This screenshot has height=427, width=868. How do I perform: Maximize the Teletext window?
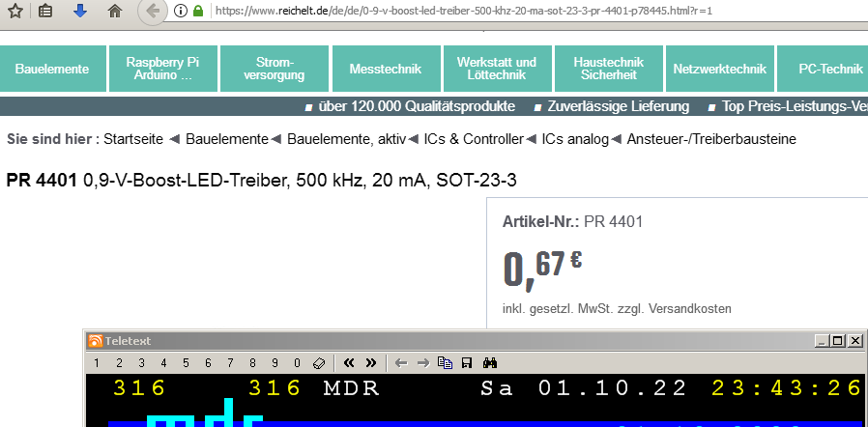[x=838, y=341]
